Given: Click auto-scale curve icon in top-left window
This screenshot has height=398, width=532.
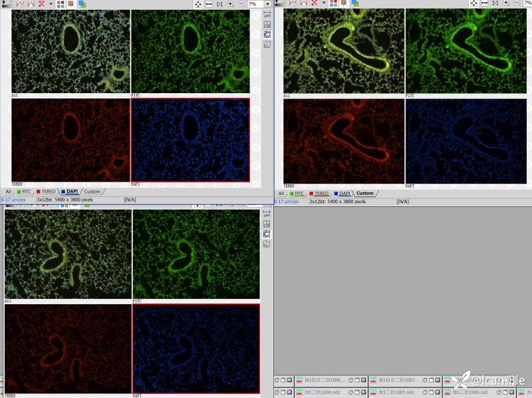Looking at the screenshot, I should click(x=20, y=4).
